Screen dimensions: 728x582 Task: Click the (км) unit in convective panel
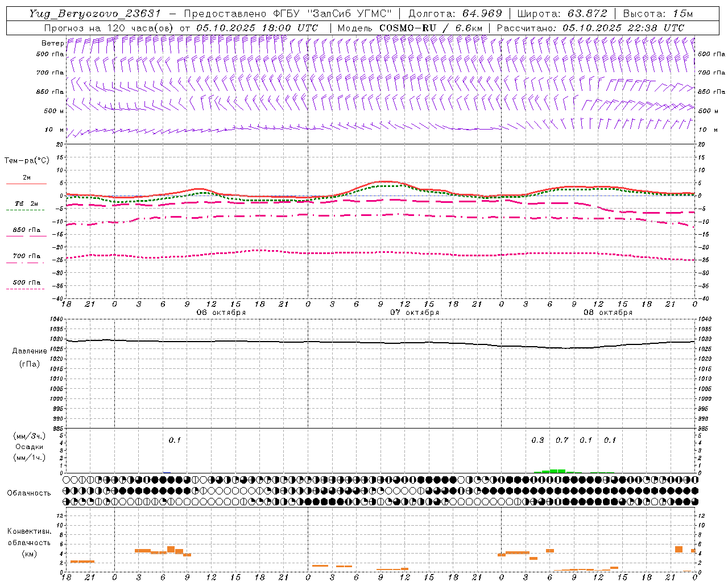point(29,554)
